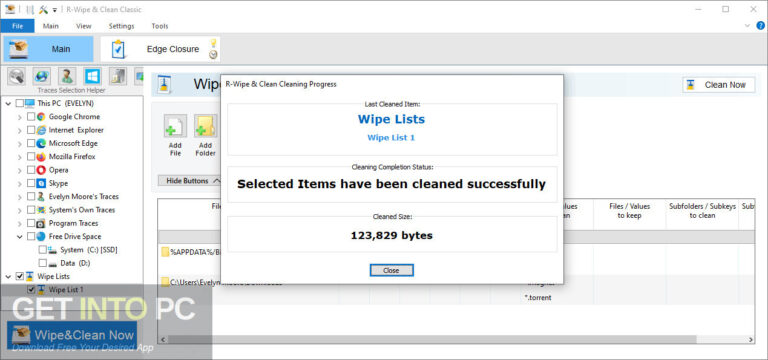Click the C:\Users folder icon in the table

tap(166, 282)
